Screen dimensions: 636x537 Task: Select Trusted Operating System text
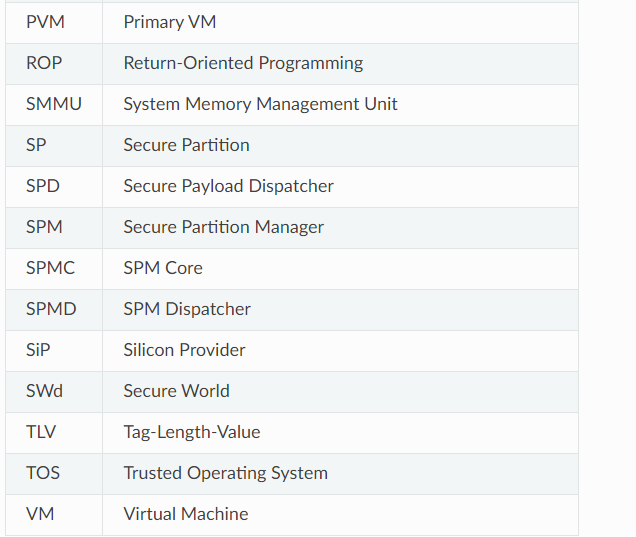pos(225,473)
